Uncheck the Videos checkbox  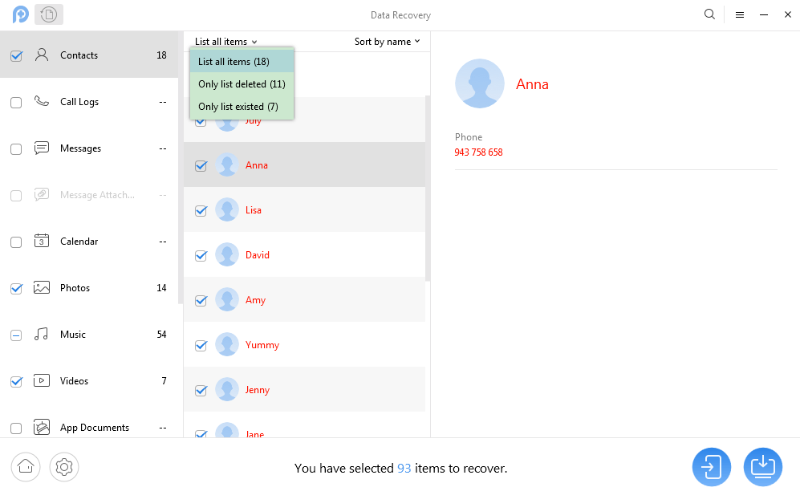[16, 381]
